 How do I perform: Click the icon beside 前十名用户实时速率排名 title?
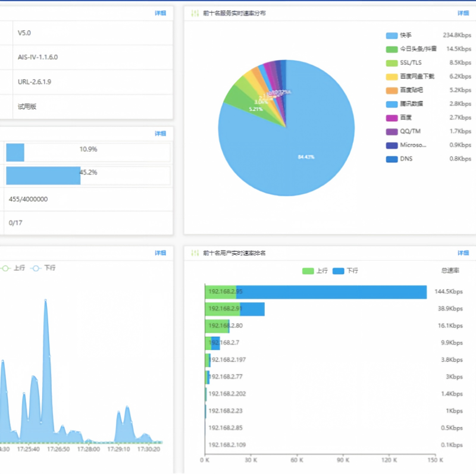pyautogui.click(x=195, y=253)
